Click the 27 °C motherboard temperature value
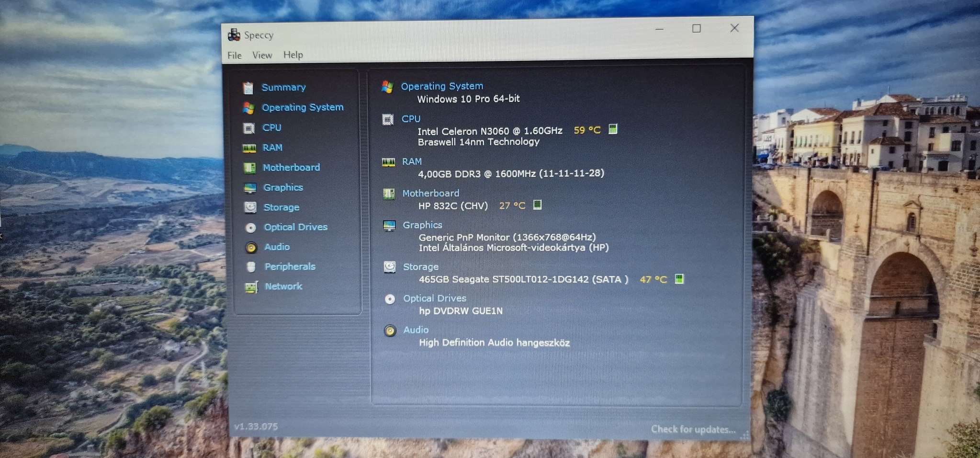This screenshot has width=980, height=458. coord(512,206)
